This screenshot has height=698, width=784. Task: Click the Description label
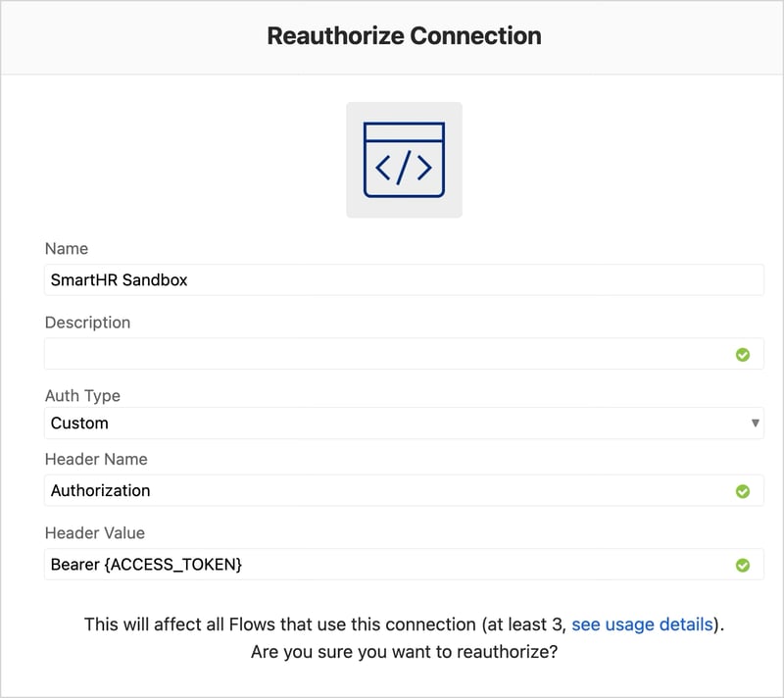tap(86, 322)
